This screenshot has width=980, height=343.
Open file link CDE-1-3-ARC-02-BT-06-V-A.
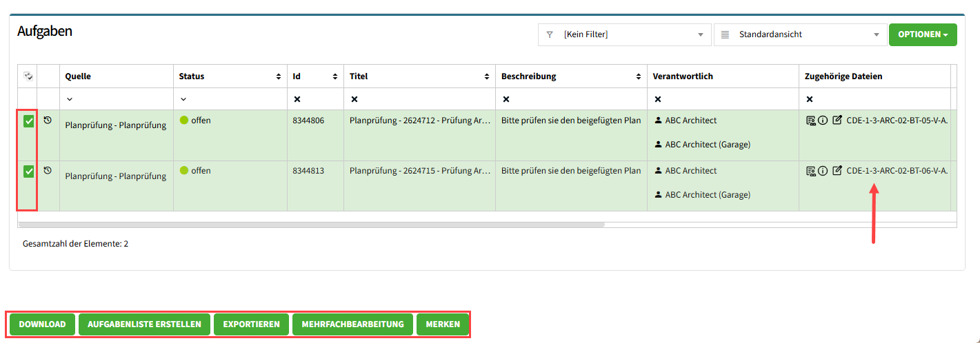(x=897, y=171)
